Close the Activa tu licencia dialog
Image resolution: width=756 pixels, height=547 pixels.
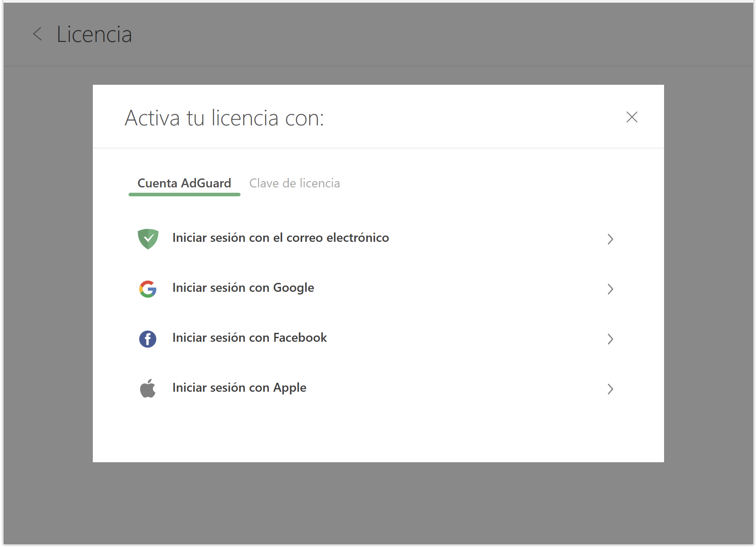coord(631,117)
